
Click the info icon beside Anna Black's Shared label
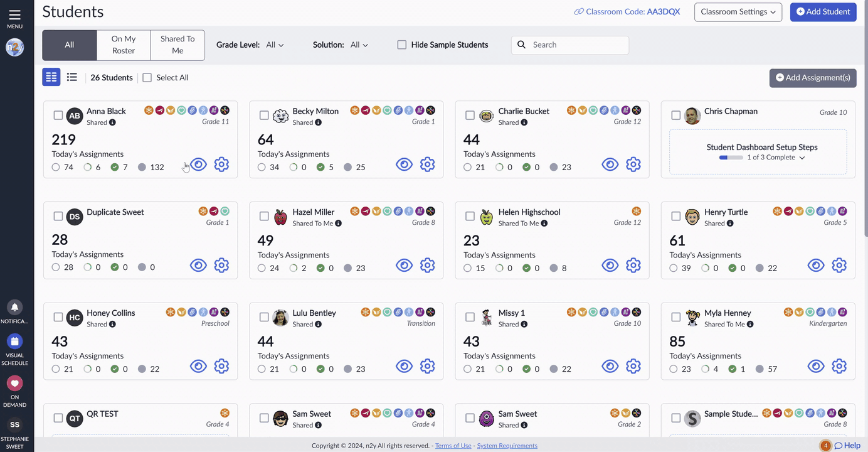tap(112, 122)
